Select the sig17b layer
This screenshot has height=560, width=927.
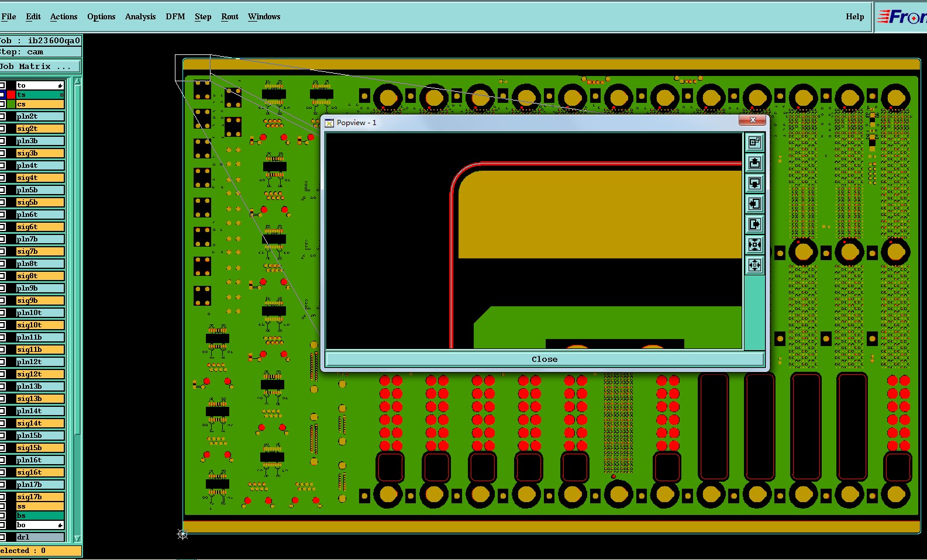point(40,497)
